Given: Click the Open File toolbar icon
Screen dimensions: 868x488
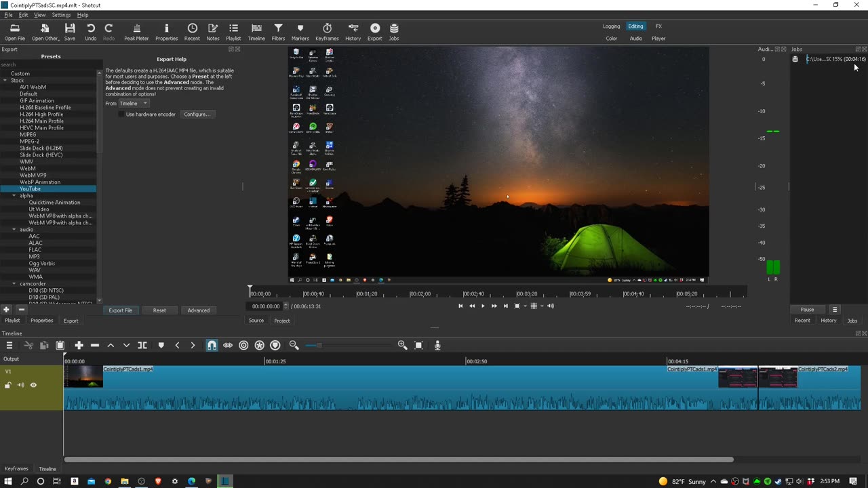Looking at the screenshot, I should tap(14, 31).
